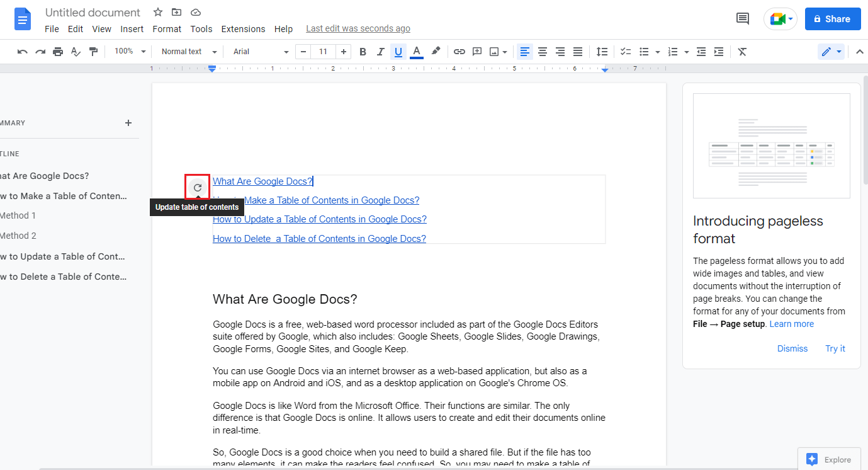Image resolution: width=868 pixels, height=470 pixels.
Task: Open the Arial font dropdown
Action: coord(261,52)
